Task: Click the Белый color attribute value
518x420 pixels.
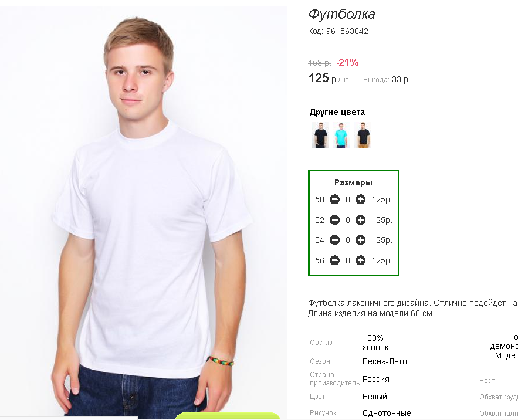Action: 375,397
